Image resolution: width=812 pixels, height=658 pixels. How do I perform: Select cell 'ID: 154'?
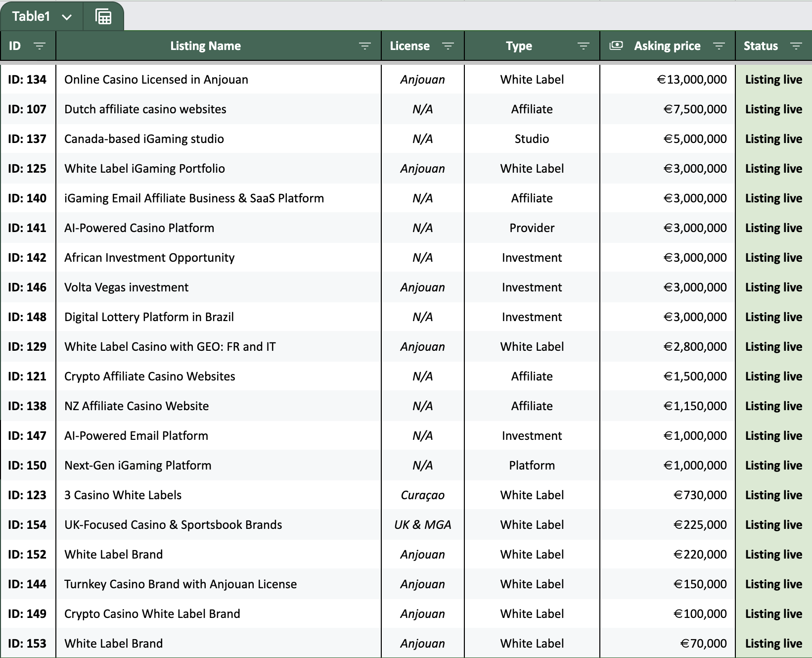[x=28, y=525]
